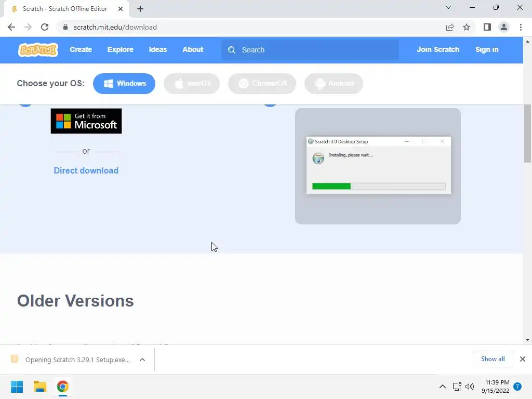Bookmark this page with star icon
The image size is (532, 399).
point(467,27)
